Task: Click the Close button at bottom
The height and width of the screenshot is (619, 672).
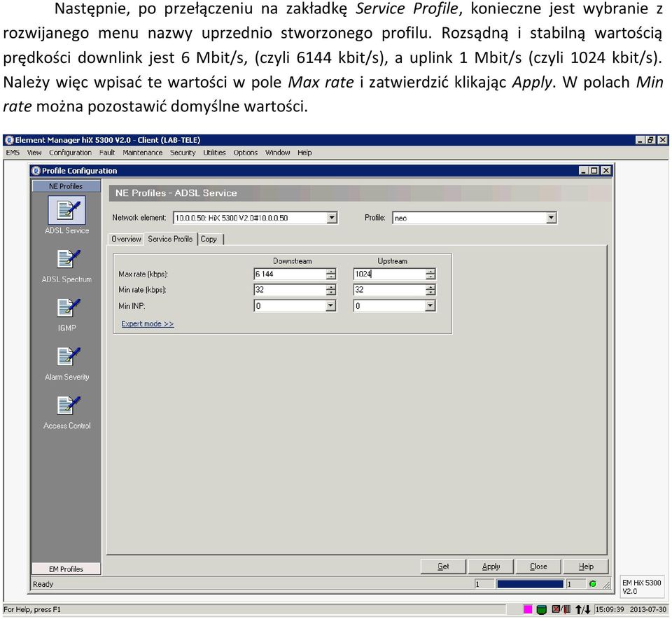Action: coord(538,566)
